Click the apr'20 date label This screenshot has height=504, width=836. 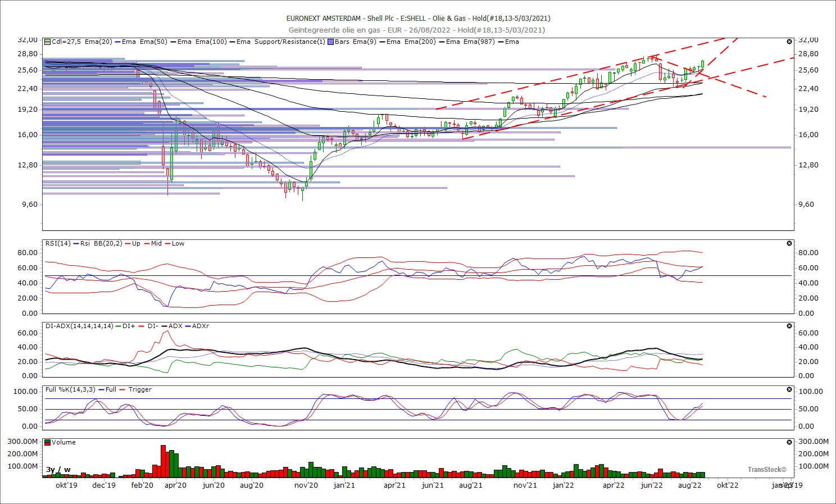click(176, 485)
